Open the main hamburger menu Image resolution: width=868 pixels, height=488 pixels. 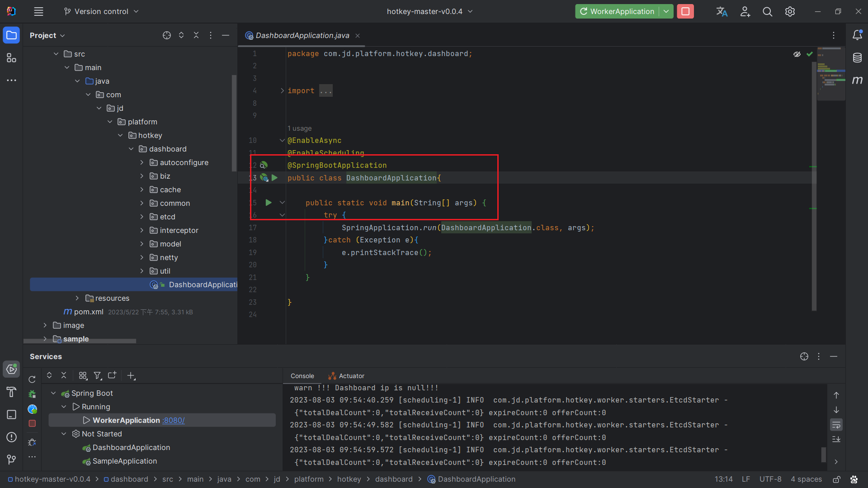(38, 11)
